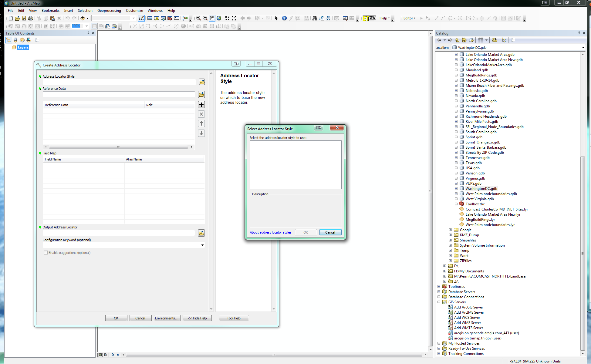The width and height of the screenshot is (591, 364).
Task: Click the Zoom In magnifier tool
Action: tap(198, 18)
